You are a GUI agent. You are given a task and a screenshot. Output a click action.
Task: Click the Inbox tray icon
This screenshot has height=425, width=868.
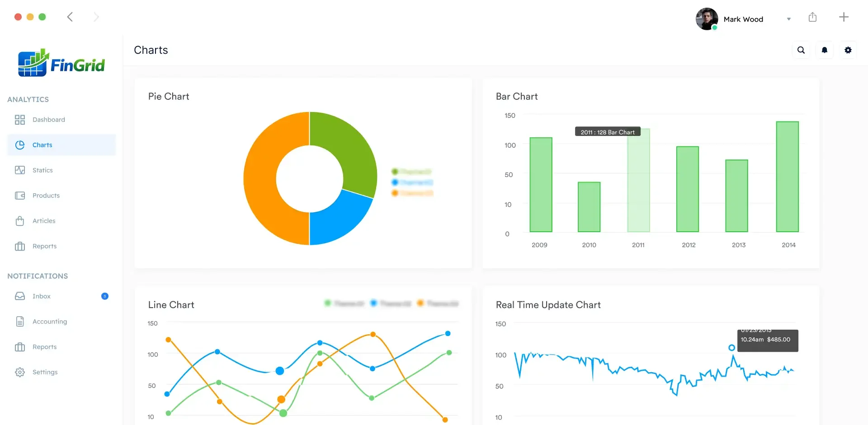click(20, 296)
